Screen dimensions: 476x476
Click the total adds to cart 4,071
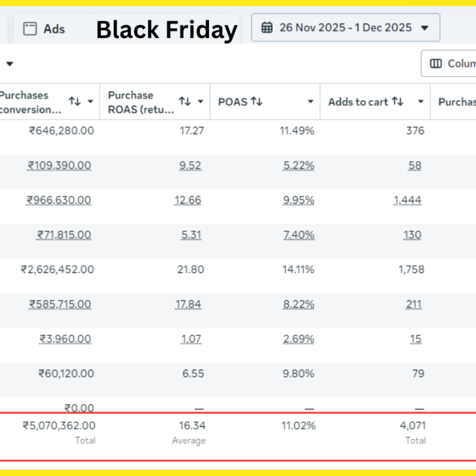(413, 425)
